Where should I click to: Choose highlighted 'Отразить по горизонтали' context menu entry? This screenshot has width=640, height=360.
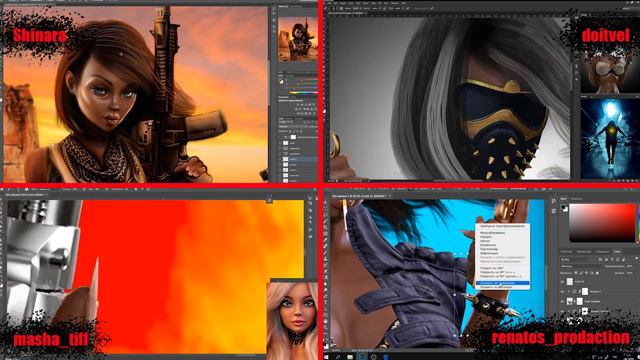coord(502,283)
